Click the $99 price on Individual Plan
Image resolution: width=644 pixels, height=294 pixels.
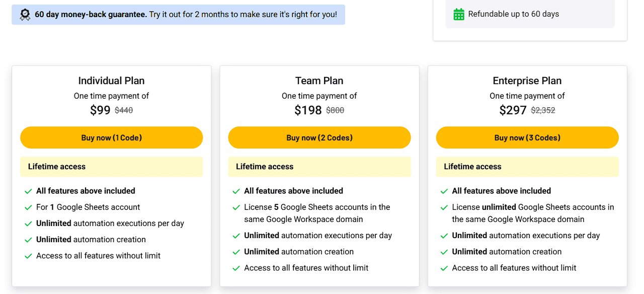(x=100, y=110)
